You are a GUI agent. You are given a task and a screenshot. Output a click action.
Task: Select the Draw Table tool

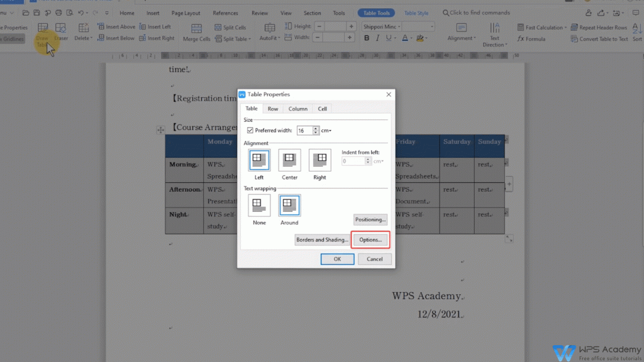pyautogui.click(x=42, y=34)
